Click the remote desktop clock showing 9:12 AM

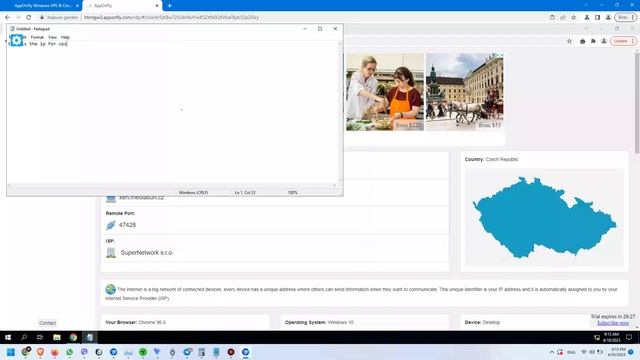[x=611, y=337]
